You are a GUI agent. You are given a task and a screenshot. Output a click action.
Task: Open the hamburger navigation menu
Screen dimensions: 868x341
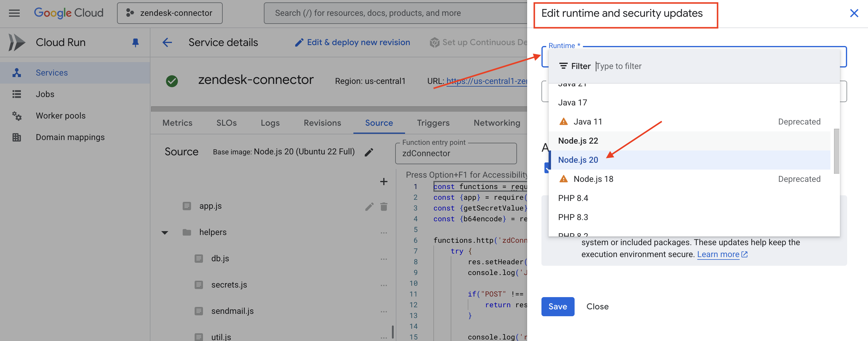[x=14, y=13]
